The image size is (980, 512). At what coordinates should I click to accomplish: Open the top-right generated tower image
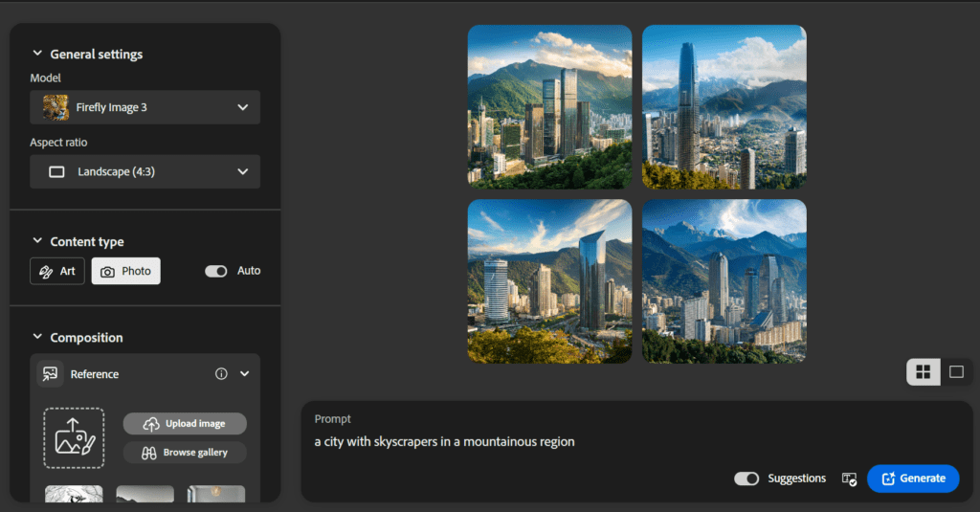(724, 107)
